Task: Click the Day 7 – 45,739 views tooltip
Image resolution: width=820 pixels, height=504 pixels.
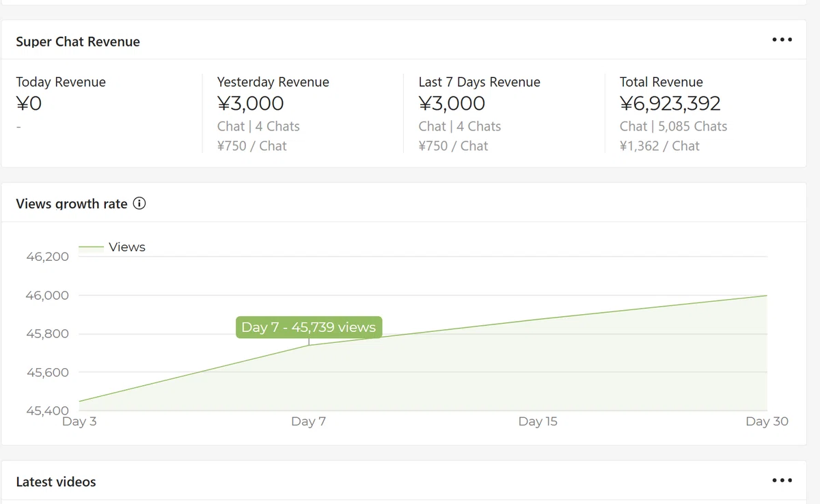Action: tap(309, 327)
